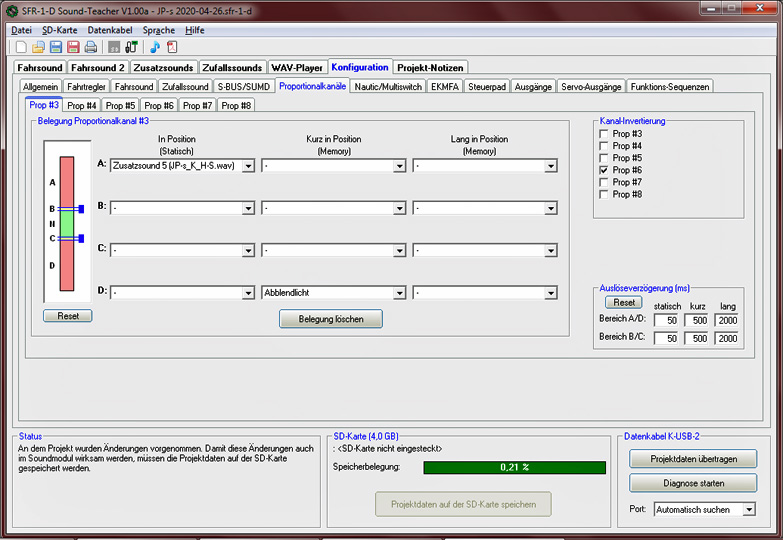
Task: Uncheck the Prop #6 inversion checkbox
Action: (604, 170)
